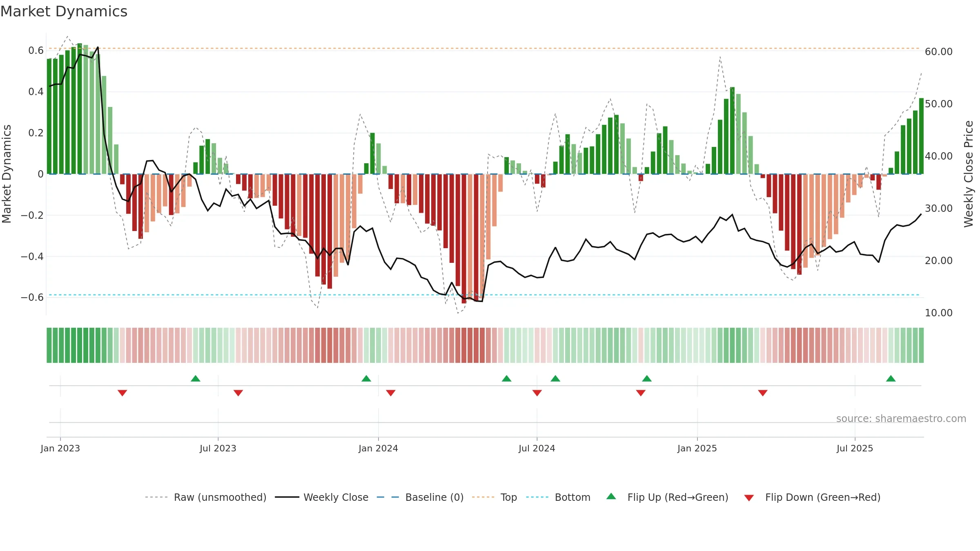The width and height of the screenshot is (980, 551).
Task: Click the Jan 2025 x-axis label
Action: click(697, 449)
